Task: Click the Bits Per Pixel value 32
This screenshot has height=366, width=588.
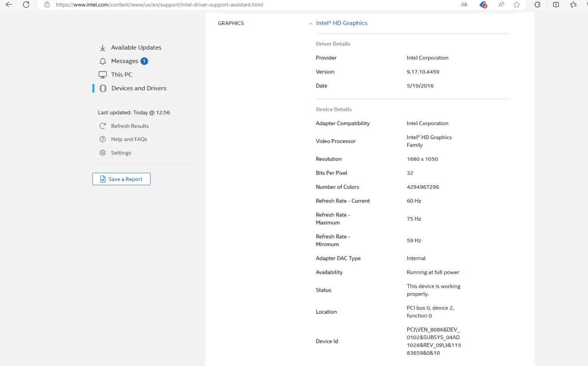Action: click(x=410, y=173)
